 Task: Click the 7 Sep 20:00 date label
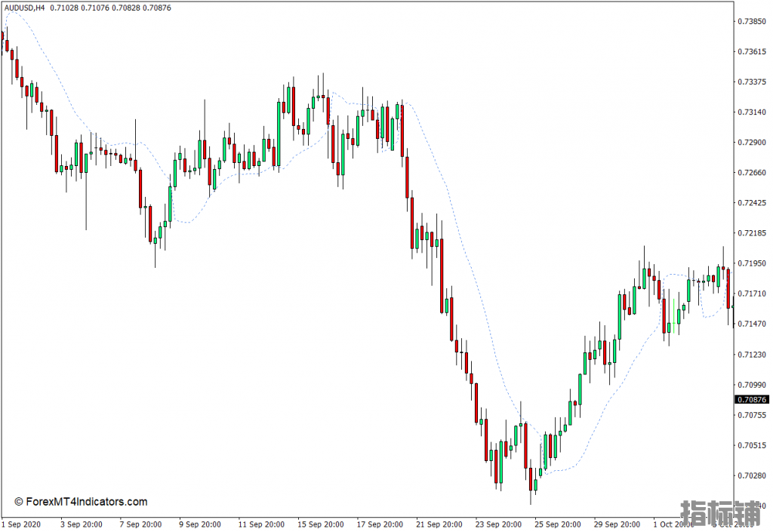coord(140,524)
